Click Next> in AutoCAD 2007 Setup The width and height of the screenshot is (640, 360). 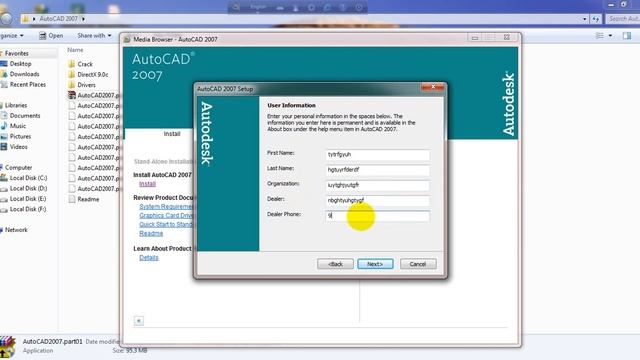tap(375, 264)
